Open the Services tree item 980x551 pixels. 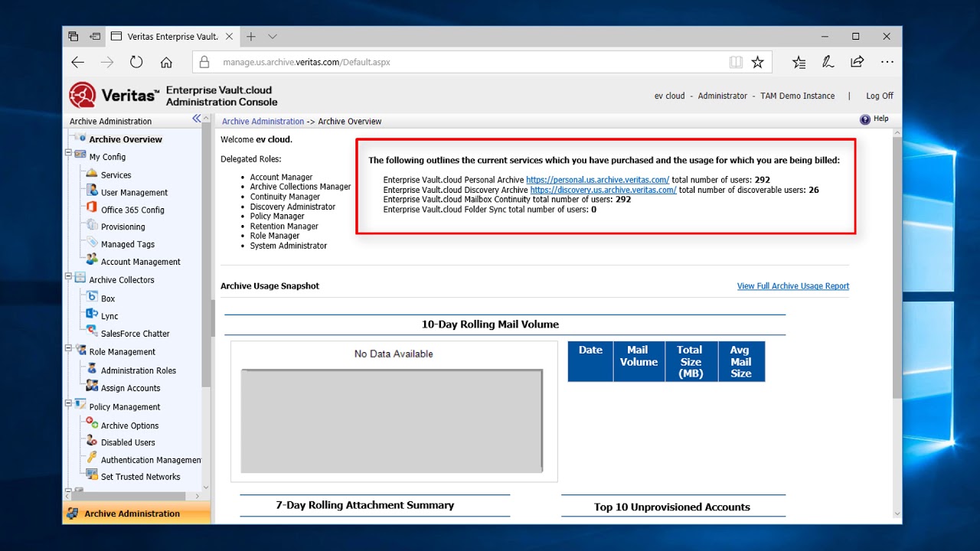[x=116, y=174]
